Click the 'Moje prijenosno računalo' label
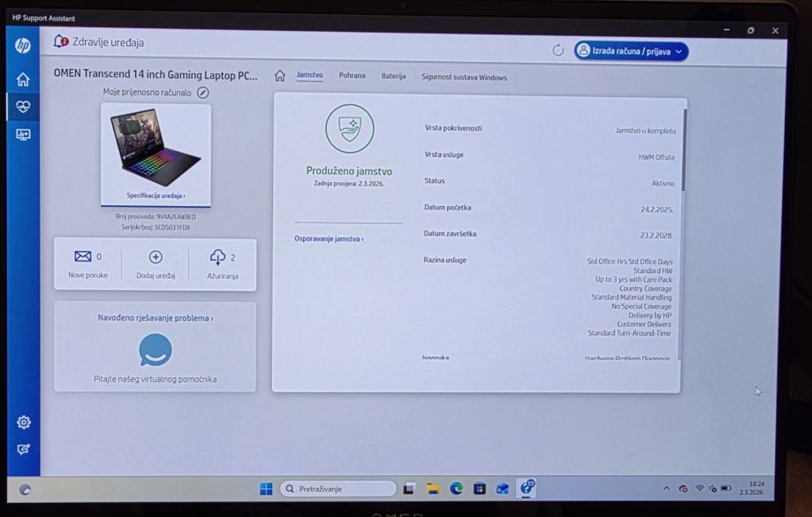This screenshot has width=812, height=517. 147,92
